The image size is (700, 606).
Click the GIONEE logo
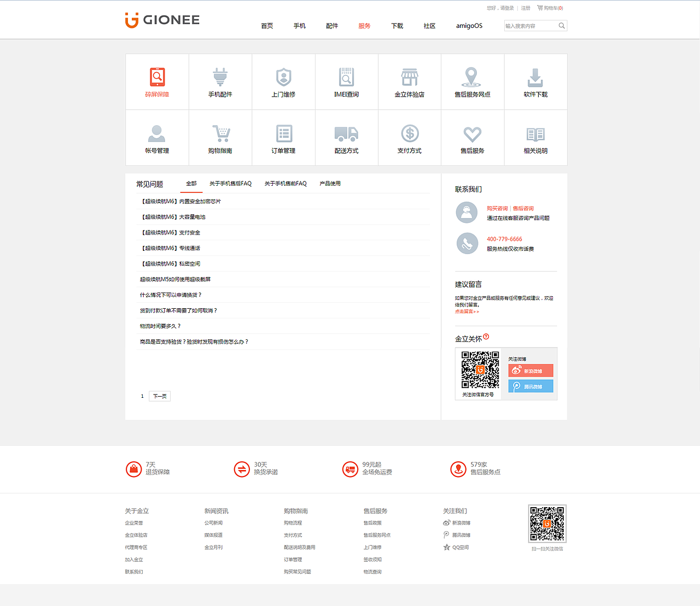162,20
